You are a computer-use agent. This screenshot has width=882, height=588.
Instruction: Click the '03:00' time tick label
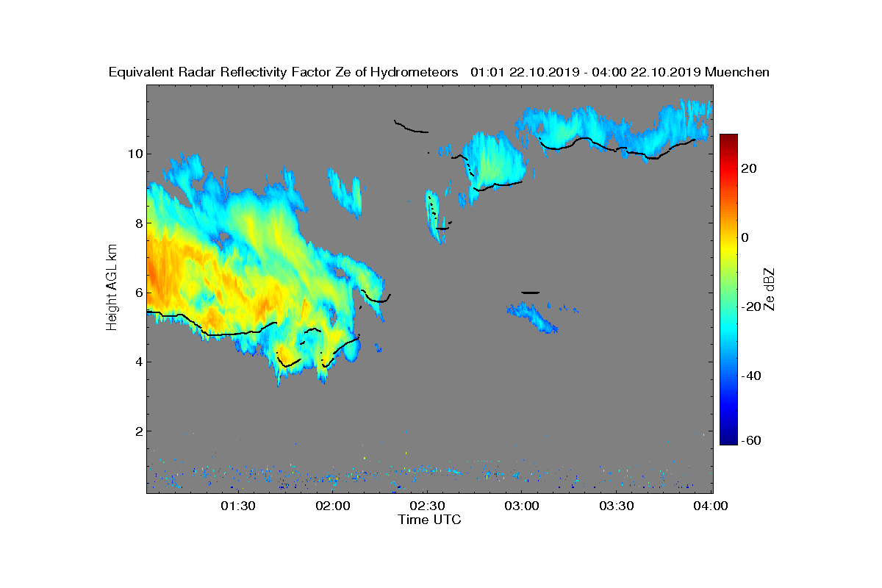[522, 506]
